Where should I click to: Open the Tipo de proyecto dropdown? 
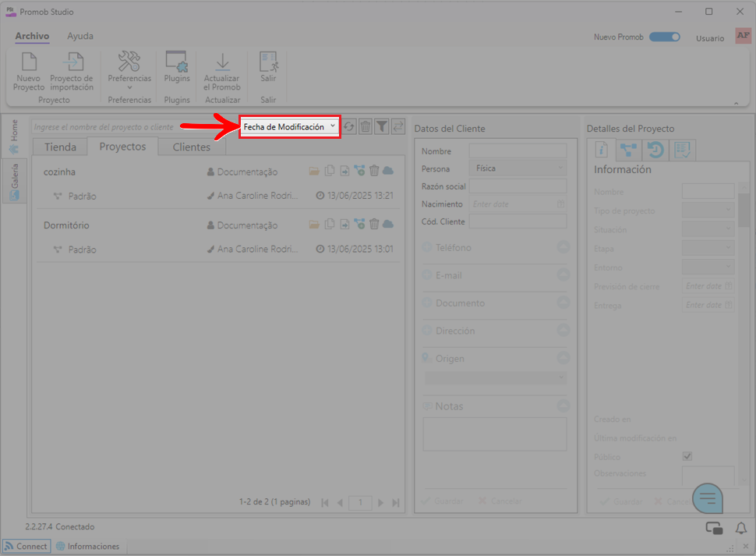708,211
